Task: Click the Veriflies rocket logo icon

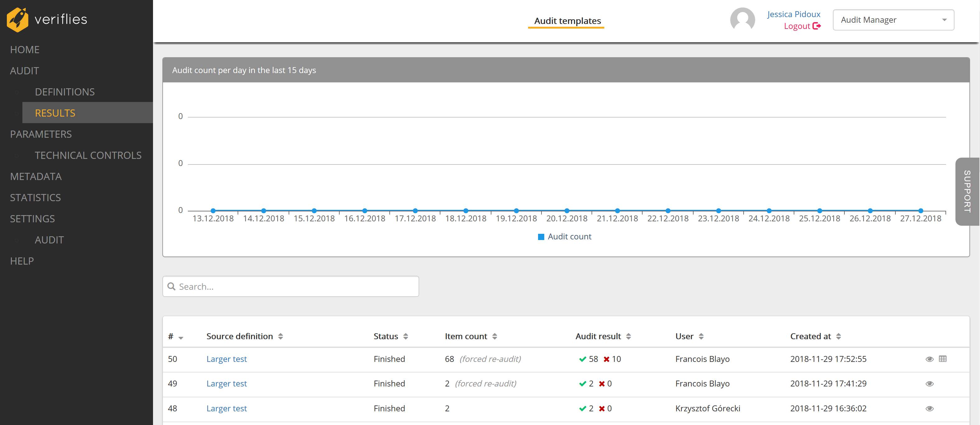Action: (17, 19)
